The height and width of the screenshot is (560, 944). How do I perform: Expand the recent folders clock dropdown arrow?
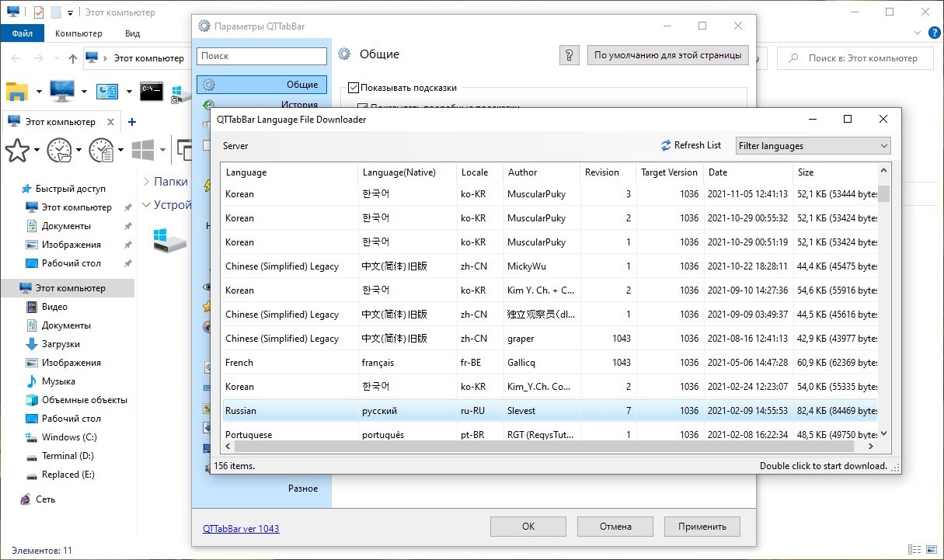pyautogui.click(x=78, y=150)
